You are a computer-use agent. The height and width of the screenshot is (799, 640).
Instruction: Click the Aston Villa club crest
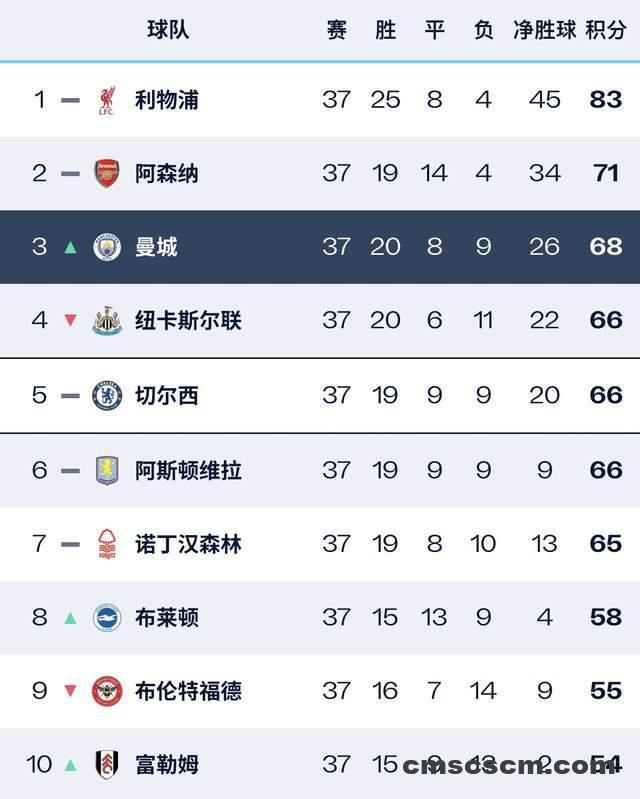pos(107,470)
